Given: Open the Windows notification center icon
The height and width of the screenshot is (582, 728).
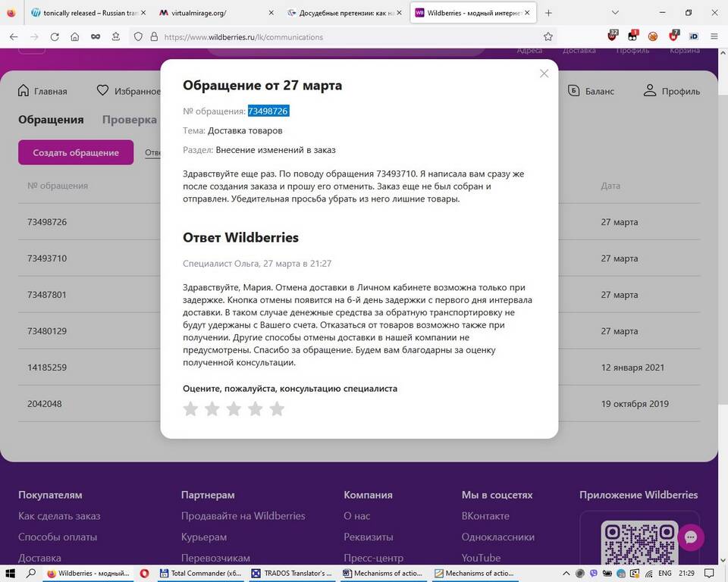Looking at the screenshot, I should 709,573.
